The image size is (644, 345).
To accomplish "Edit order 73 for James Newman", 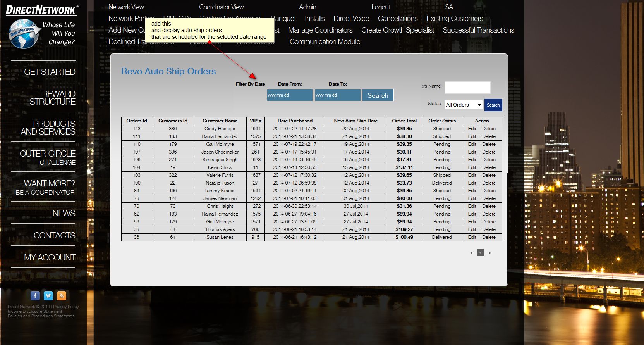I will tap(472, 198).
